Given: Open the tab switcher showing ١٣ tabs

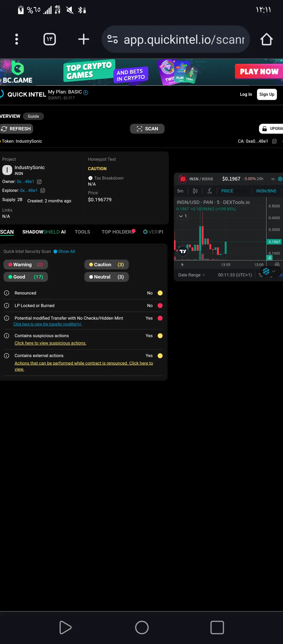Looking at the screenshot, I should pos(50,39).
